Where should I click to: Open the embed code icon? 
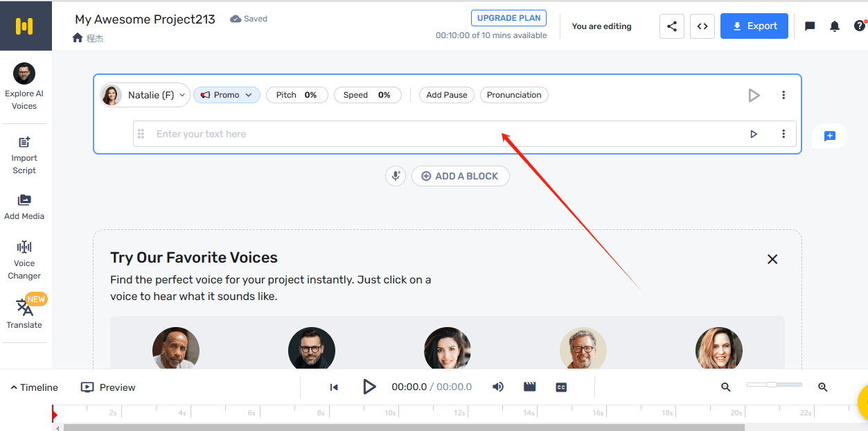click(702, 26)
